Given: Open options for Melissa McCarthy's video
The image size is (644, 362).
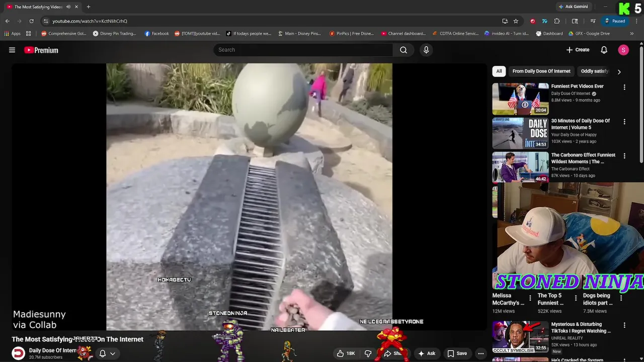Looking at the screenshot, I should (530, 298).
